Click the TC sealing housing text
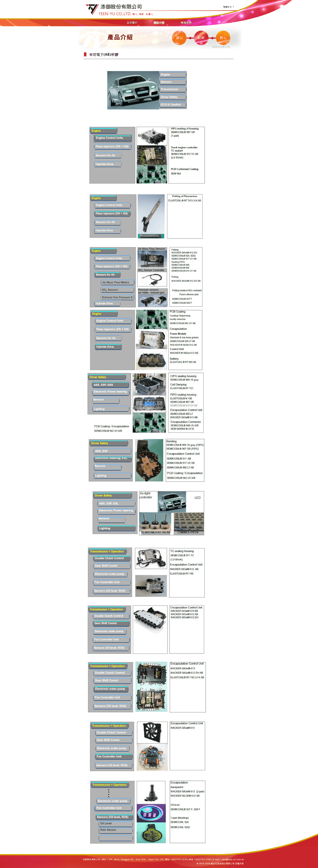The height and width of the screenshot is (868, 318). pos(182,551)
